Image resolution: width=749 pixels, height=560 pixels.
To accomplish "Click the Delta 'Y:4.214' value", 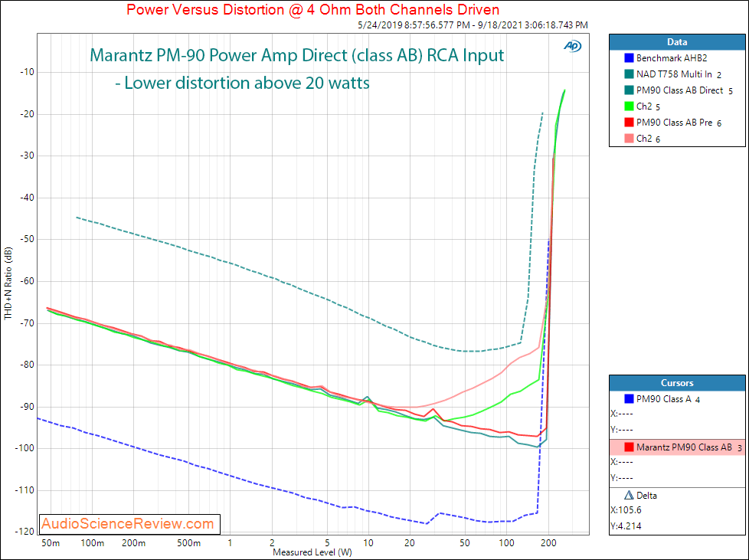I will (626, 526).
